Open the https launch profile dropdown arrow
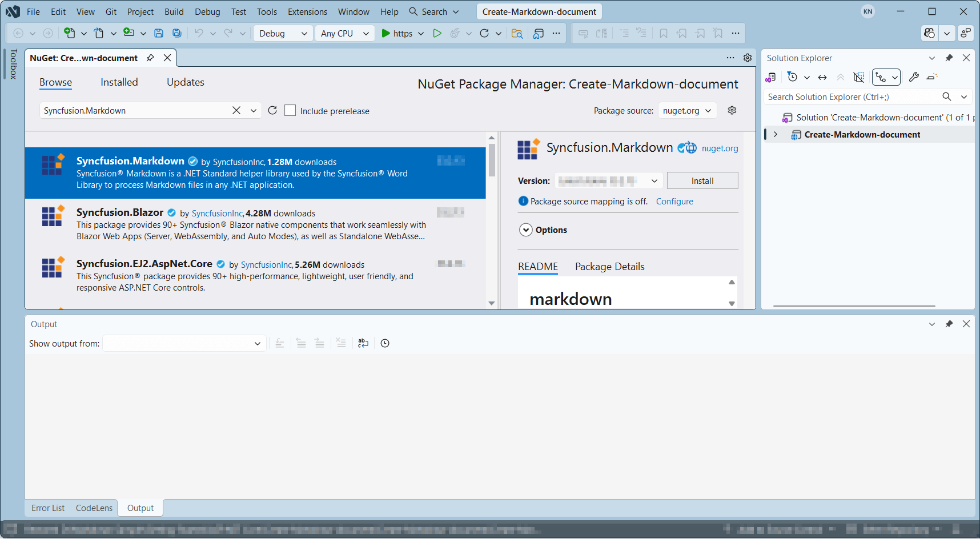Image resolution: width=980 pixels, height=539 pixels. [421, 33]
